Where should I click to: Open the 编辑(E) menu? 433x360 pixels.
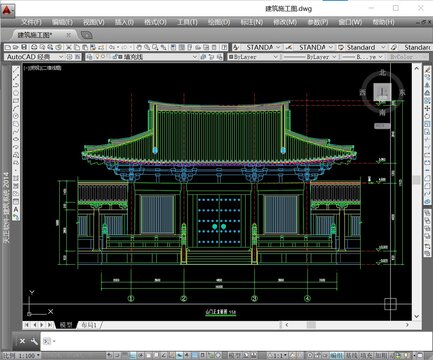tap(62, 22)
